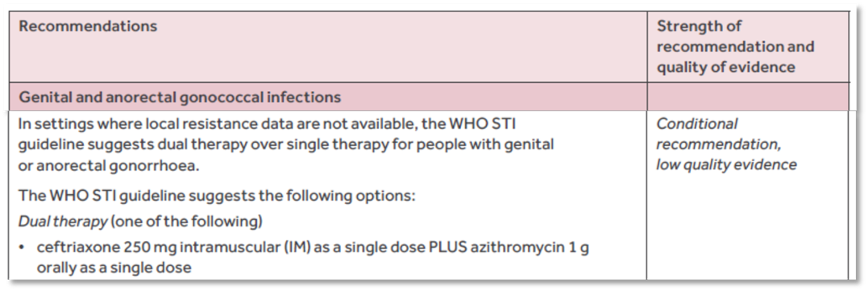The height and width of the screenshot is (291, 868).
Task: Select the 'Genital and anorectal gonococcal infections' row heading
Action: (x=180, y=98)
